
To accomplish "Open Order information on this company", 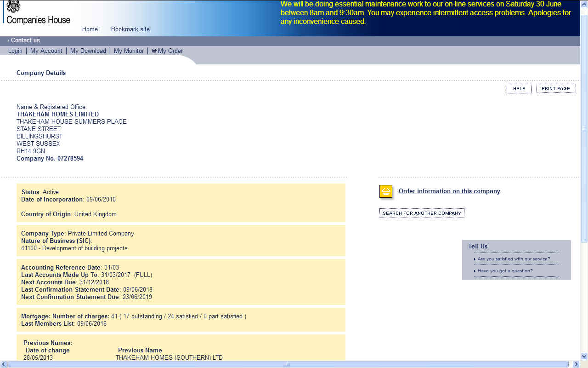I will 449,191.
